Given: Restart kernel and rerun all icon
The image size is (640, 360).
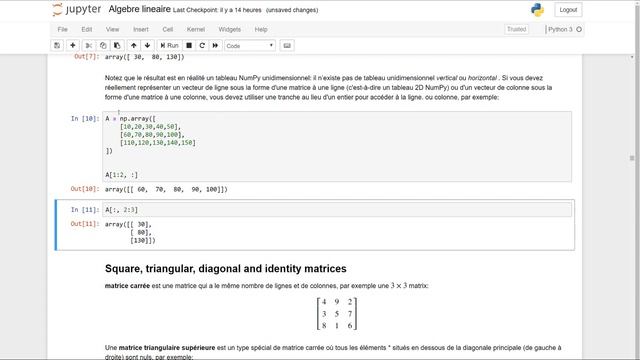Looking at the screenshot, I should (215, 46).
